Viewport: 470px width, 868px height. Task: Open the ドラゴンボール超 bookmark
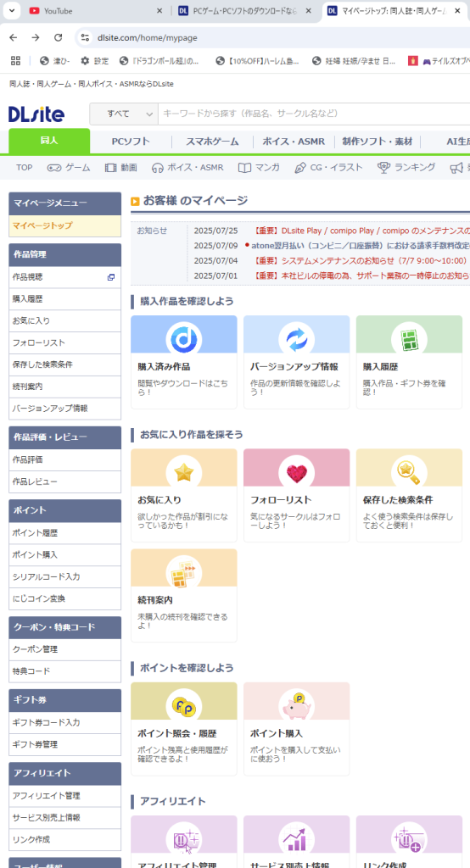click(159, 61)
